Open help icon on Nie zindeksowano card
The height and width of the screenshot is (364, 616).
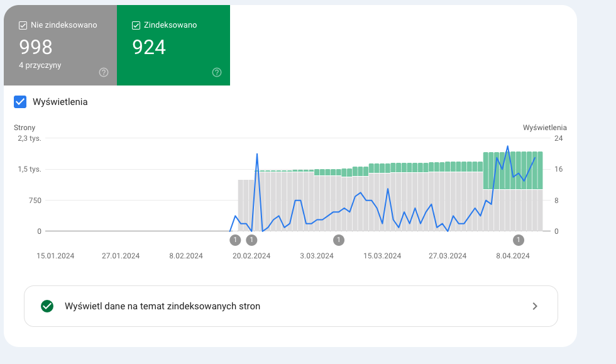(104, 72)
